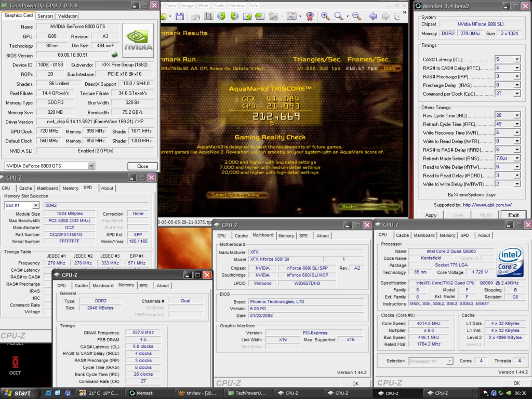532x399 pixels.
Task: Switch to Sensors tab in GPU-Z
Action: pos(46,16)
